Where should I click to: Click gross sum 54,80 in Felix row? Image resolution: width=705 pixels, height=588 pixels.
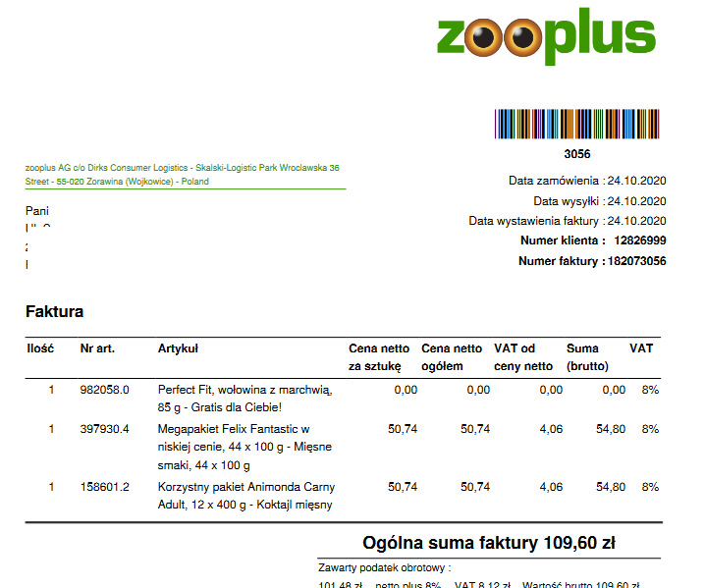pos(611,429)
